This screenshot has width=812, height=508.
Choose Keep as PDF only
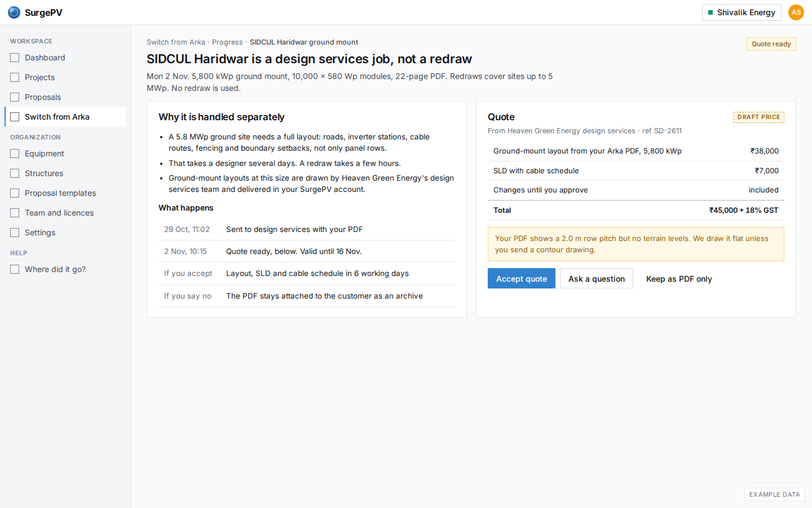click(679, 279)
